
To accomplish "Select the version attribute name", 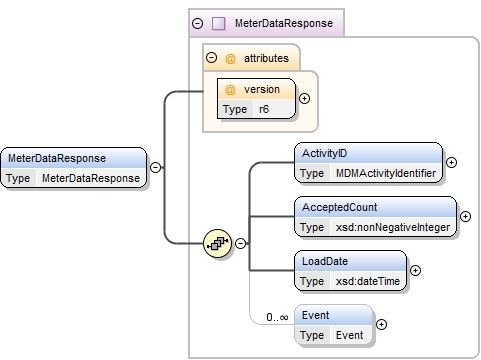I will point(262,89).
